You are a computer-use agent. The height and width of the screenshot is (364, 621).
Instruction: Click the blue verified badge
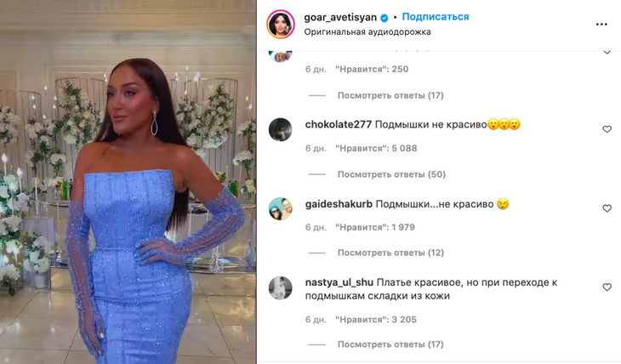pyautogui.click(x=385, y=18)
